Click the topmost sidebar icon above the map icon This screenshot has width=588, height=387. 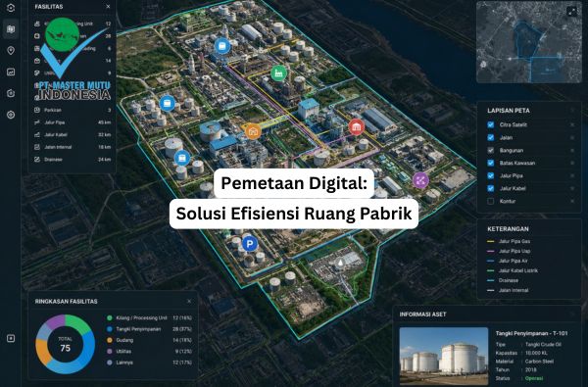(x=11, y=8)
